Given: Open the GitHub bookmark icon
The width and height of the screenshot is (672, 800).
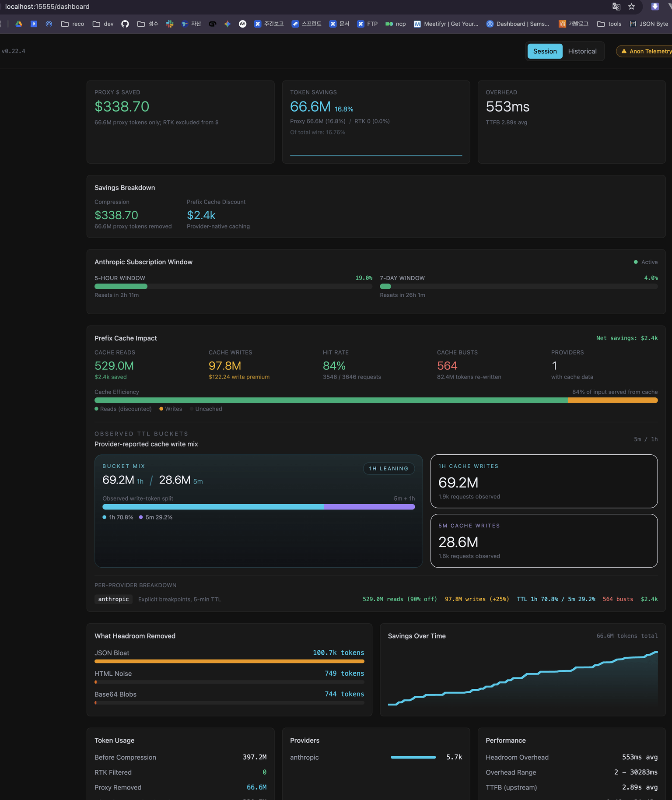Looking at the screenshot, I should point(125,24).
